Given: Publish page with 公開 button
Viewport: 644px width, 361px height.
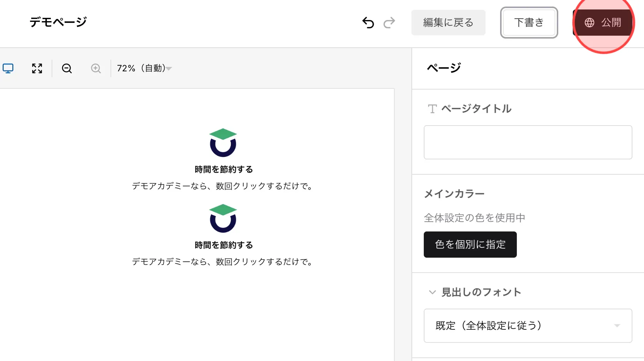Looking at the screenshot, I should click(x=603, y=23).
